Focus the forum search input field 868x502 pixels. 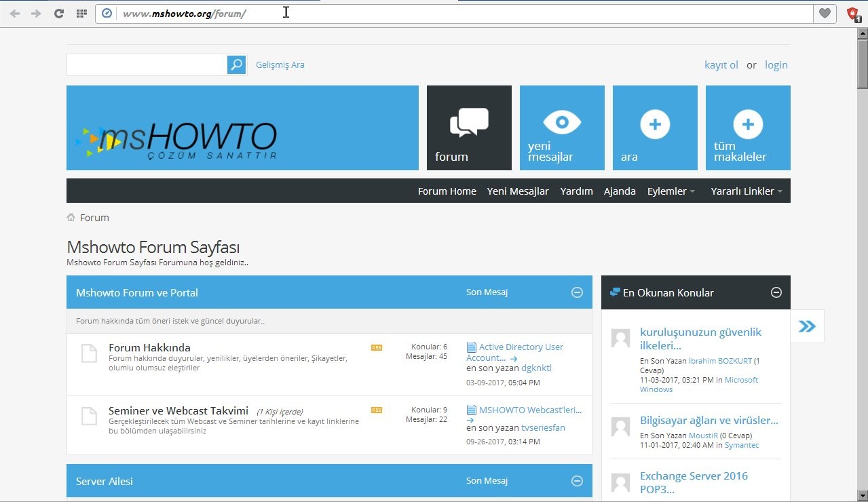(x=147, y=64)
